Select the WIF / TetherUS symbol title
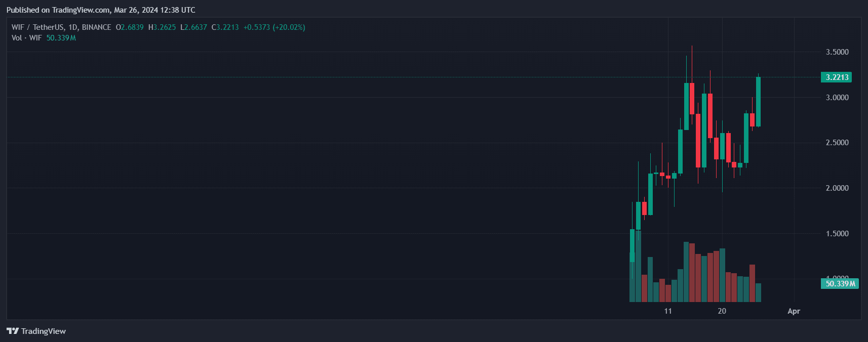This screenshot has width=868, height=342. point(37,27)
